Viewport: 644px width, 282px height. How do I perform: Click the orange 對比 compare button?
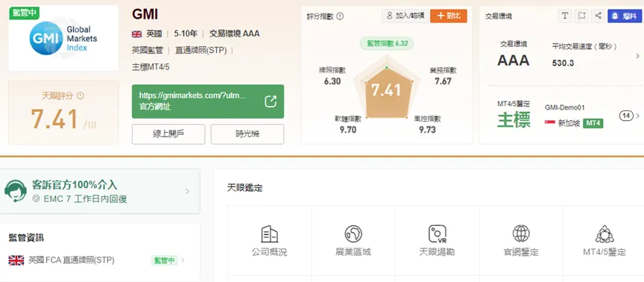pos(449,16)
